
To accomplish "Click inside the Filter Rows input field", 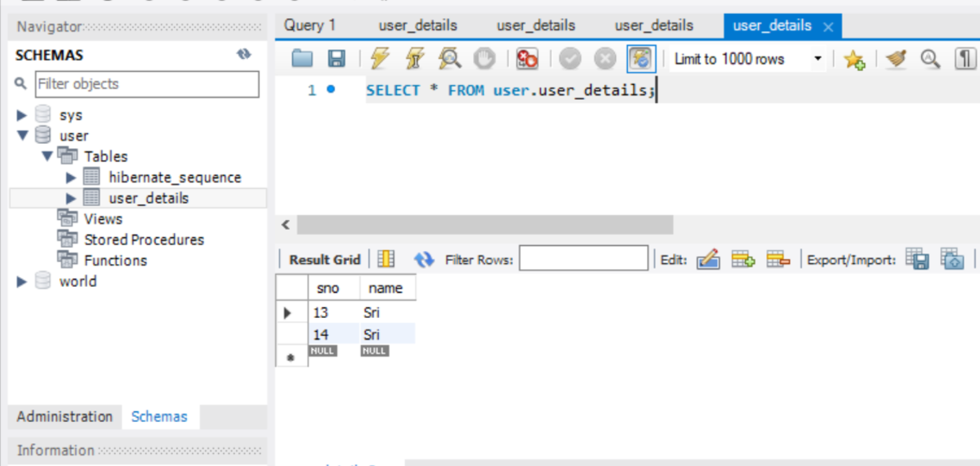I will (x=583, y=260).
